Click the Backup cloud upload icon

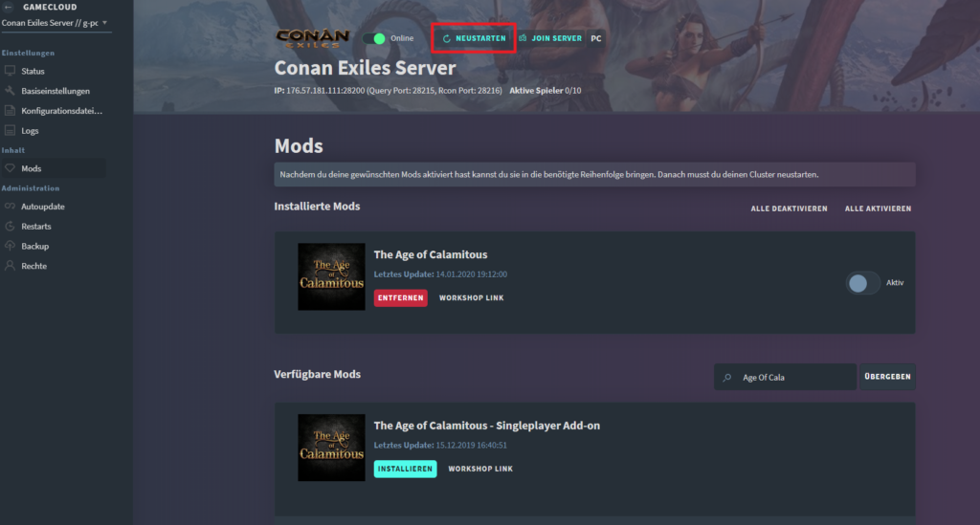pyautogui.click(x=10, y=246)
